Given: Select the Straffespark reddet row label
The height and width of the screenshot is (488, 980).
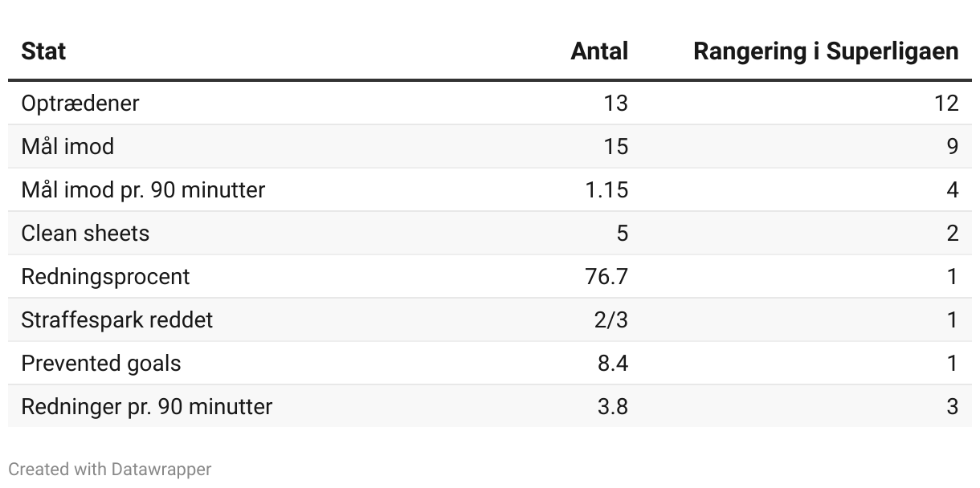Looking at the screenshot, I should [117, 319].
